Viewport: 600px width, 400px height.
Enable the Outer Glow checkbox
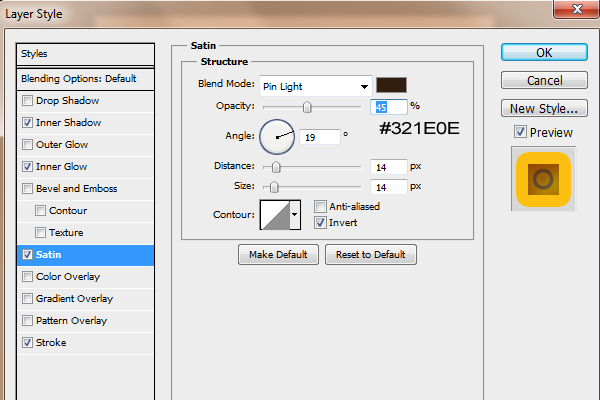[x=27, y=145]
